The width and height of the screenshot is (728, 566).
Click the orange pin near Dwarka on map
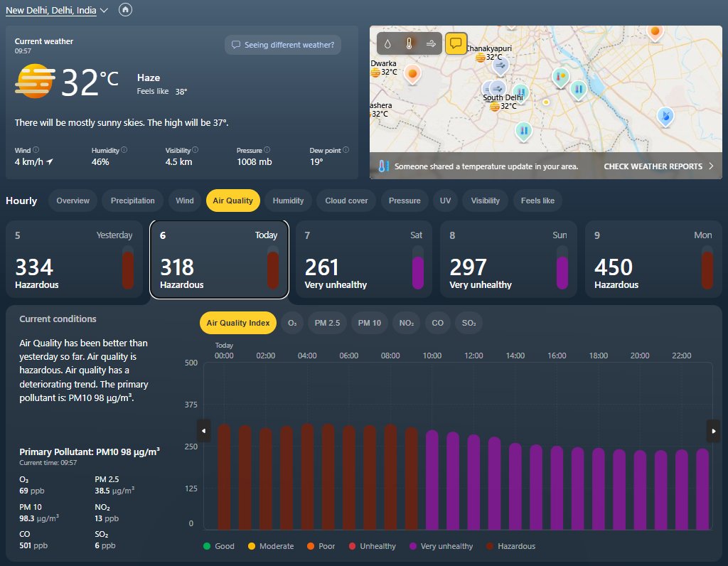412,74
